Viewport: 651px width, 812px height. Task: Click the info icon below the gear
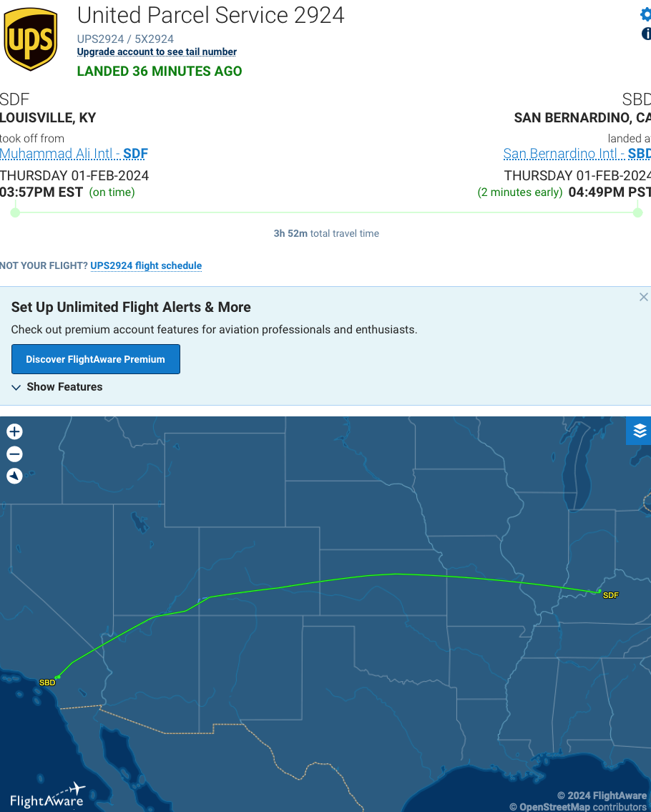pyautogui.click(x=647, y=34)
